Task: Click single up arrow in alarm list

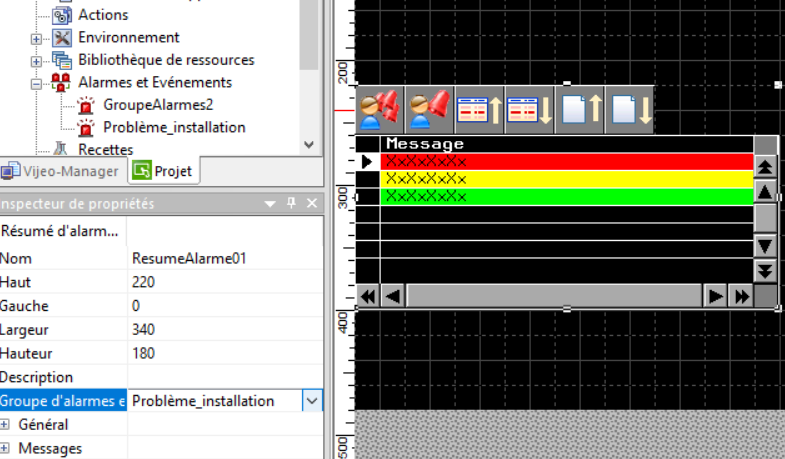Action: [x=765, y=192]
